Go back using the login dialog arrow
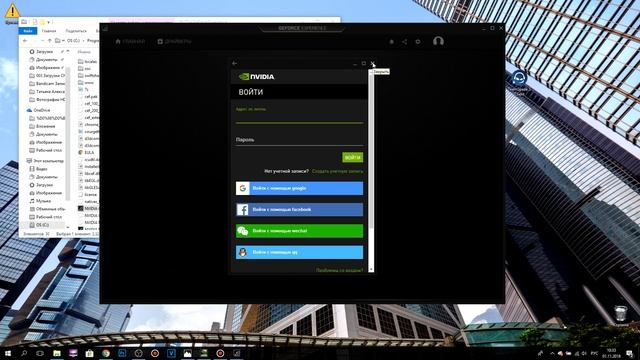The height and width of the screenshot is (360, 640). tap(234, 63)
